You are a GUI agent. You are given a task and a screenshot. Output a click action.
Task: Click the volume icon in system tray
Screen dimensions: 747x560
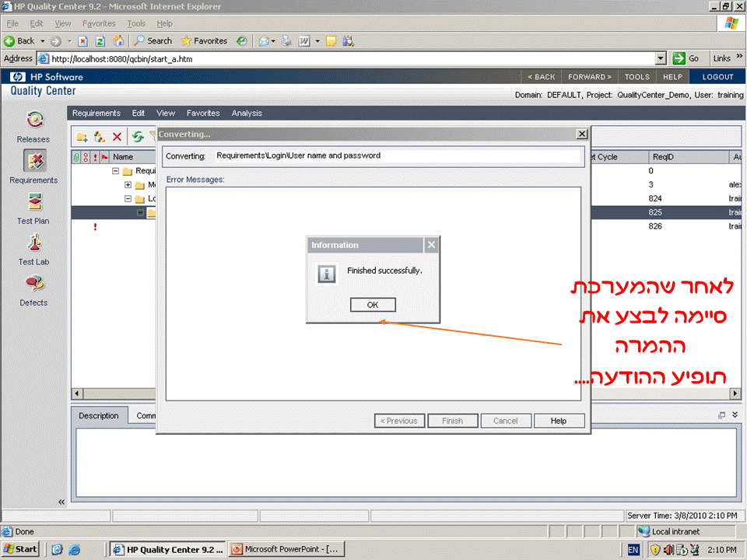668,550
